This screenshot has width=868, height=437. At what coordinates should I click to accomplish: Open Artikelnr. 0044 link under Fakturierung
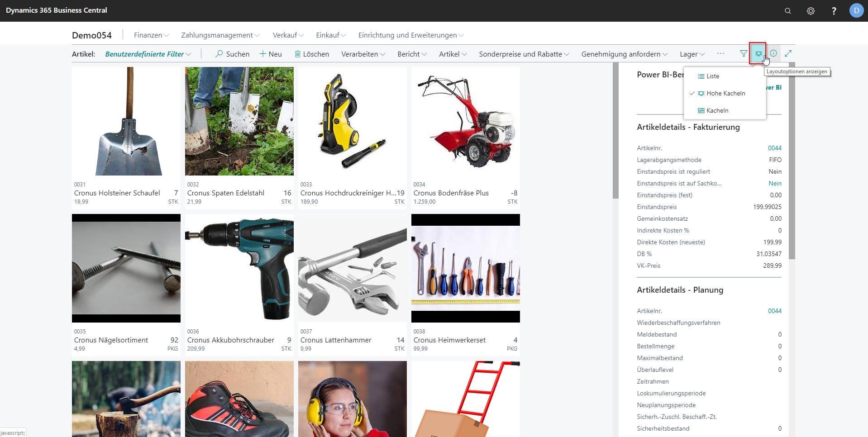[774, 148]
